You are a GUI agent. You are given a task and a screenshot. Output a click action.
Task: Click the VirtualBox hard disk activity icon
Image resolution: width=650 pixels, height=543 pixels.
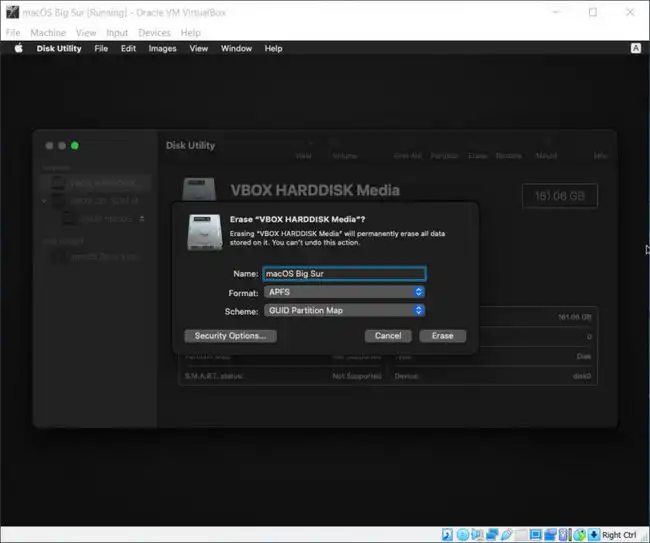click(447, 535)
